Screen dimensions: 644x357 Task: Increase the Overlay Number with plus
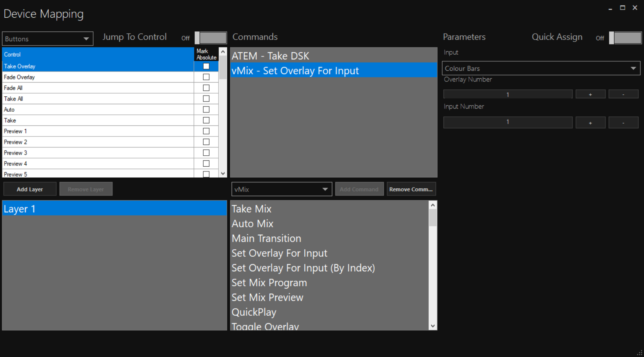pos(591,94)
